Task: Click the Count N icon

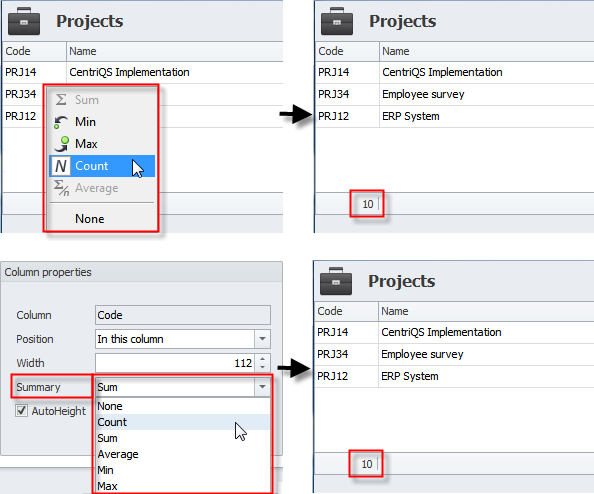Action: [x=61, y=166]
